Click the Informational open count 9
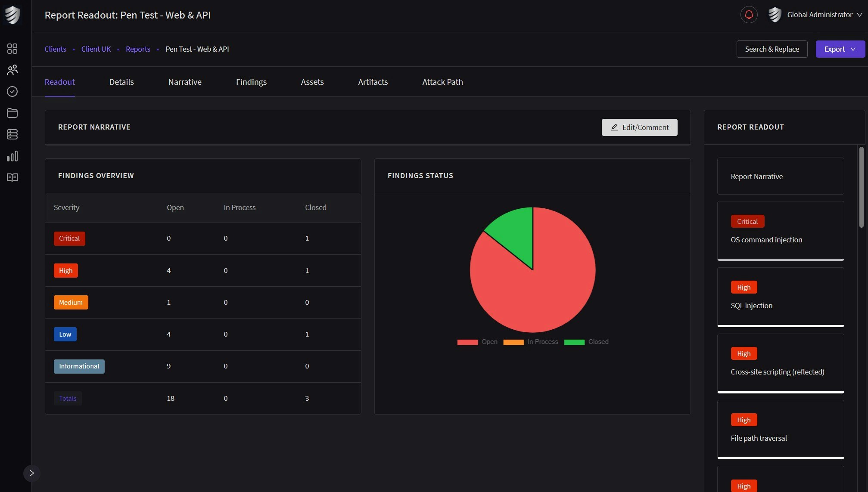Viewport: 868px width, 492px height. 169,366
